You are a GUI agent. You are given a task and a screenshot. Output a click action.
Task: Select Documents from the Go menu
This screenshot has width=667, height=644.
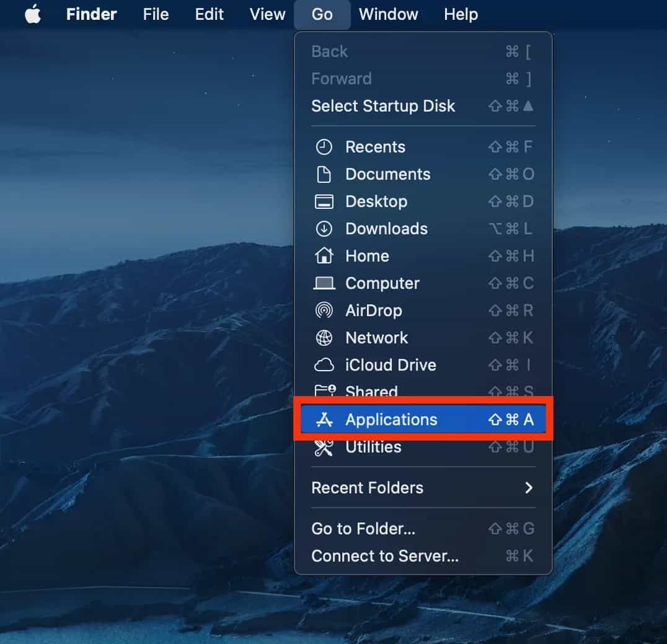coord(423,174)
